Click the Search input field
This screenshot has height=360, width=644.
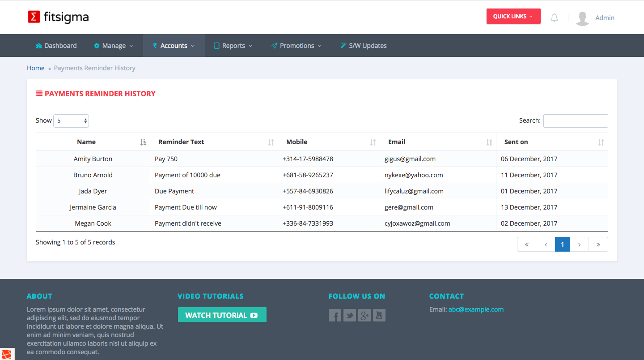[x=576, y=121]
